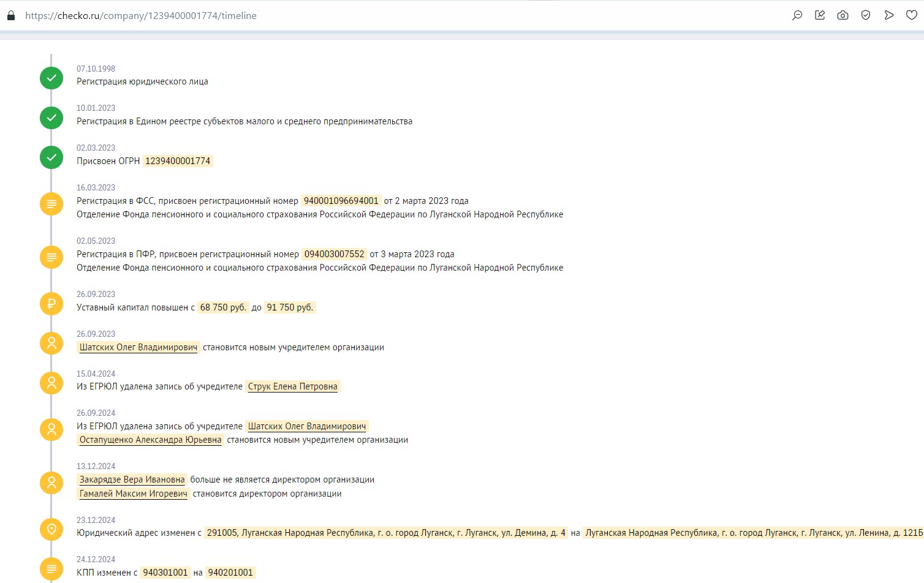Viewport: 924px width, 583px height.
Task: Click the person icon for 26.09.2023 founder event
Action: [51, 343]
